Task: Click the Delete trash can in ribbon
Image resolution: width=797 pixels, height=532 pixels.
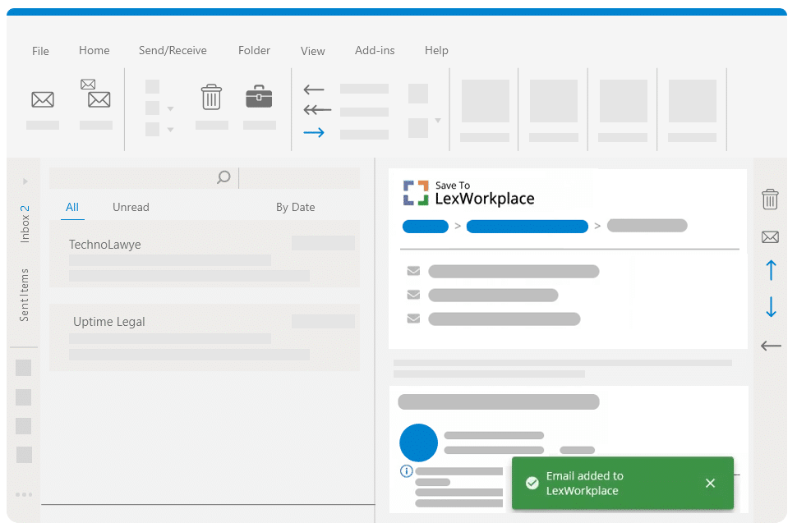Action: pos(211,97)
